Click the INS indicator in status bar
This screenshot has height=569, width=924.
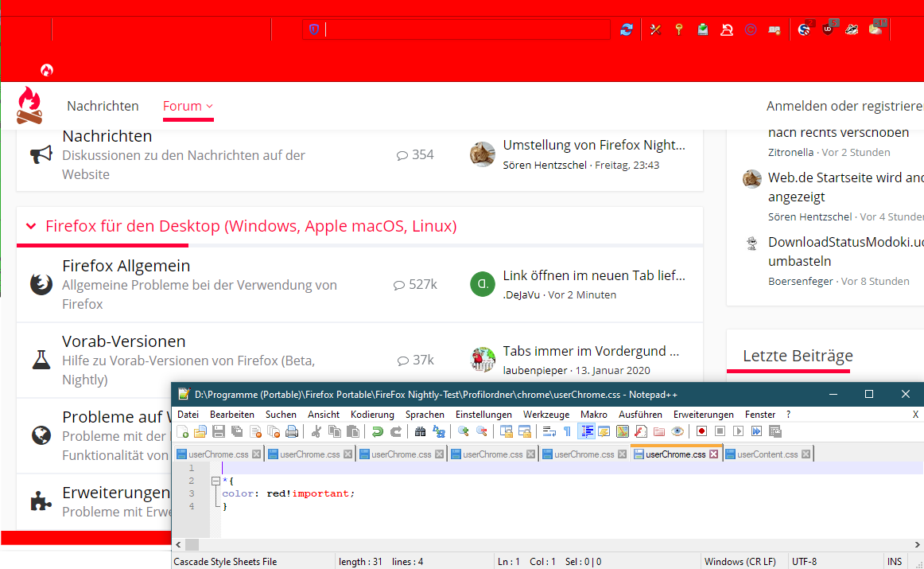895,562
